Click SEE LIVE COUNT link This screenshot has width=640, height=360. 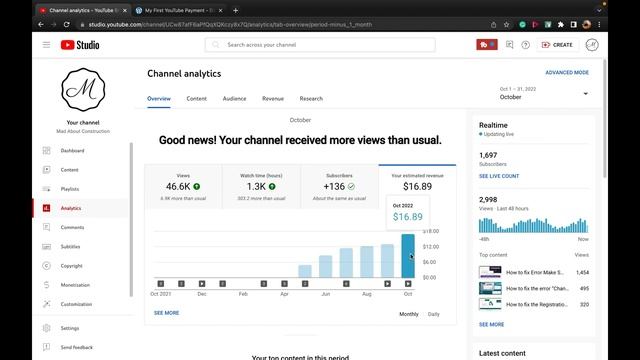pos(499,176)
